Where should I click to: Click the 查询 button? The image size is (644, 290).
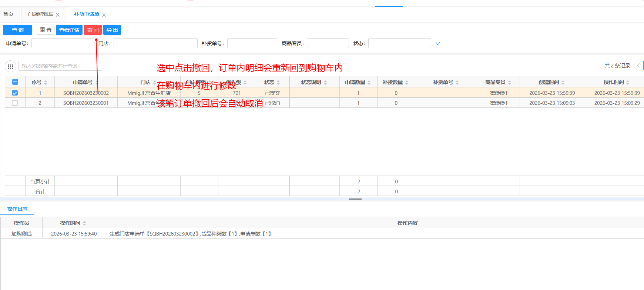point(18,30)
